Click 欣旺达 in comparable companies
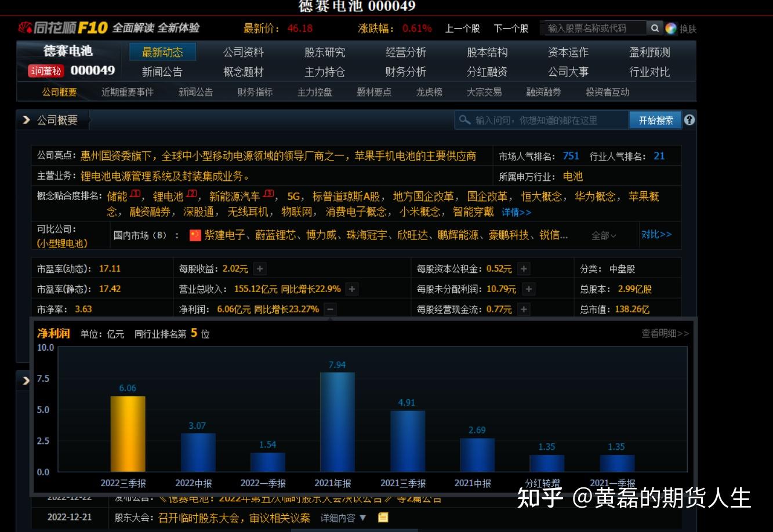The width and height of the screenshot is (773, 532). (x=412, y=235)
